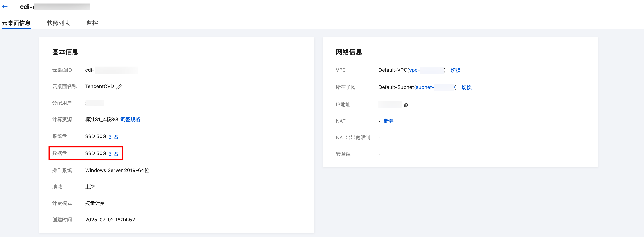Select the region value 上海
Viewport: 644px width, 237px height.
pyautogui.click(x=90, y=187)
